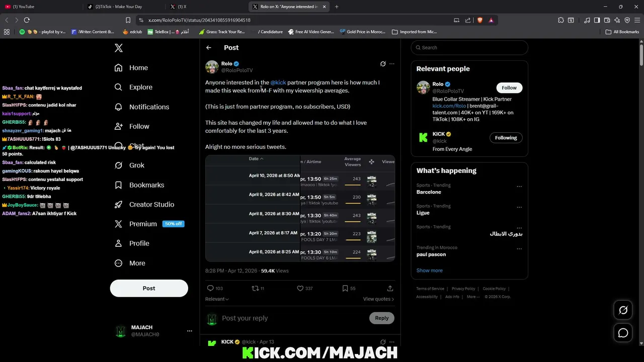Click the Grok icon beside Rolo's name
Viewport: 644px width, 362px height.
tap(383, 64)
